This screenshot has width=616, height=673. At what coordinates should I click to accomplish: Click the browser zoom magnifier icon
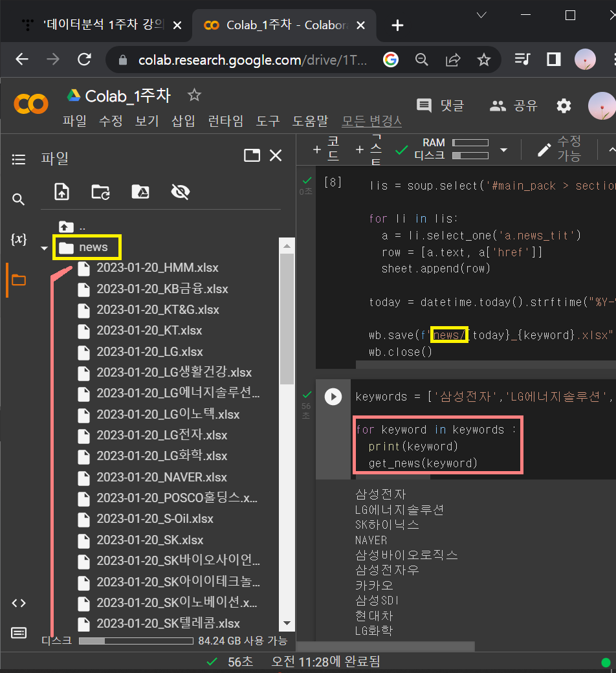pos(422,60)
